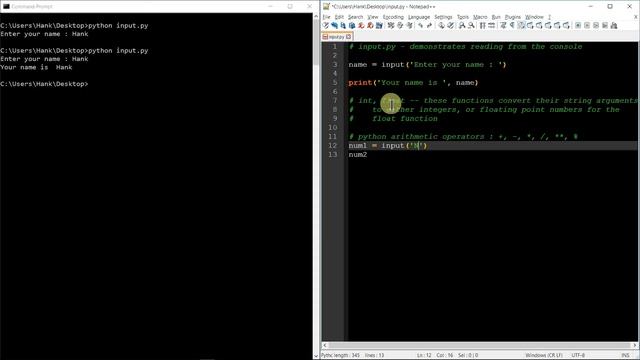Open the Tools menu

(x=463, y=17)
